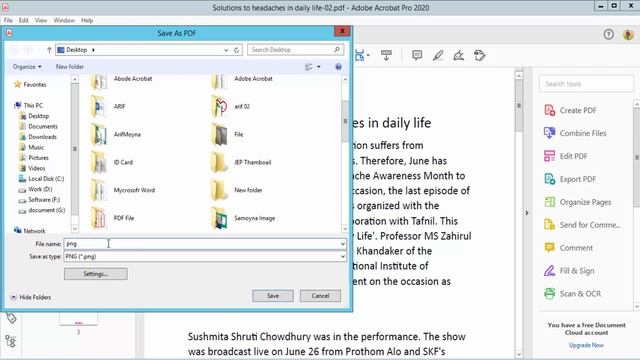The height and width of the screenshot is (360, 640).
Task: Select Work (D:) drive
Action: pos(36,189)
